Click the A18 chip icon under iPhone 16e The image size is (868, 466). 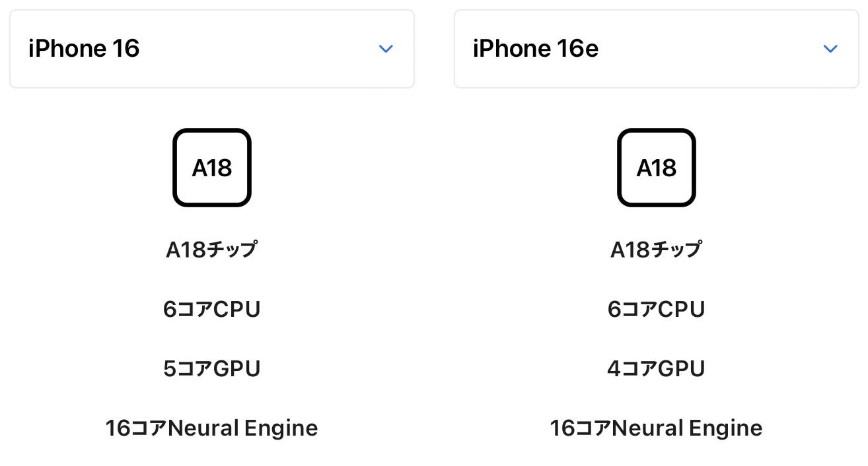[x=657, y=168]
